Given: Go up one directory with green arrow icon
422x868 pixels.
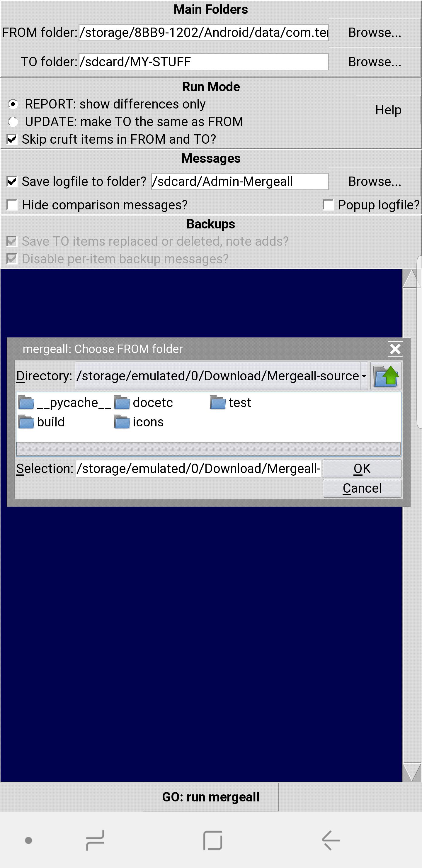Looking at the screenshot, I should click(386, 376).
